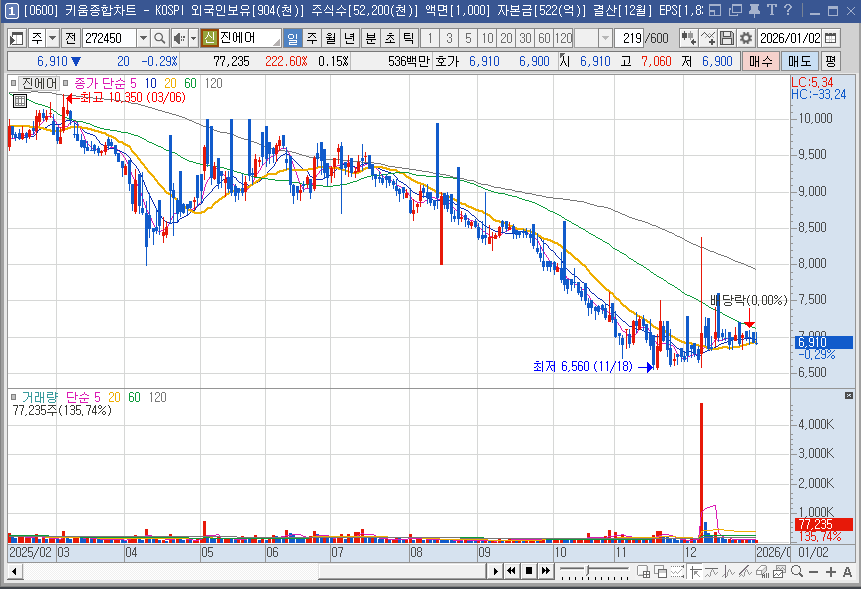Open the stock code search magnifier
Image resolution: width=861 pixels, height=589 pixels.
point(159,38)
